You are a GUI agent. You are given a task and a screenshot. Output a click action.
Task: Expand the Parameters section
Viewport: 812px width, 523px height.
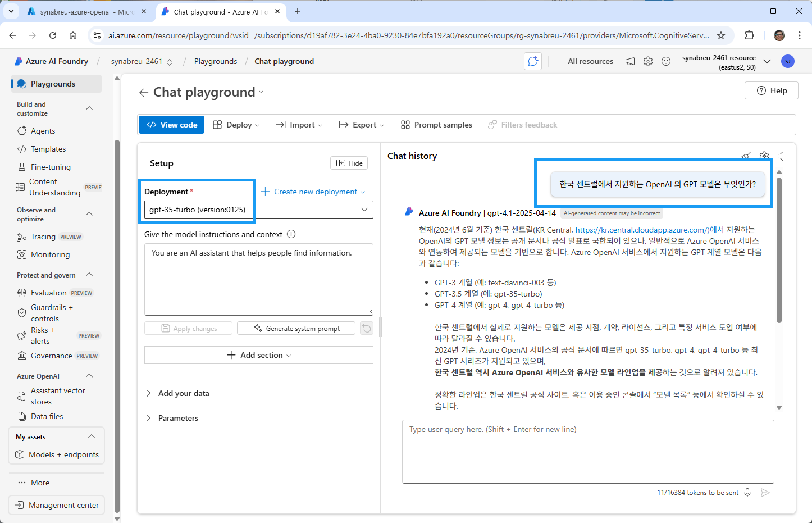pos(172,418)
